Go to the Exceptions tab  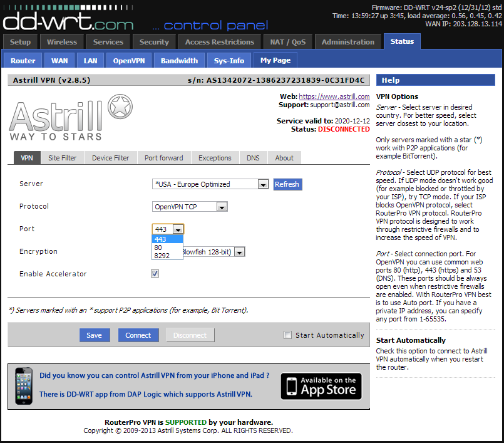[x=215, y=158]
